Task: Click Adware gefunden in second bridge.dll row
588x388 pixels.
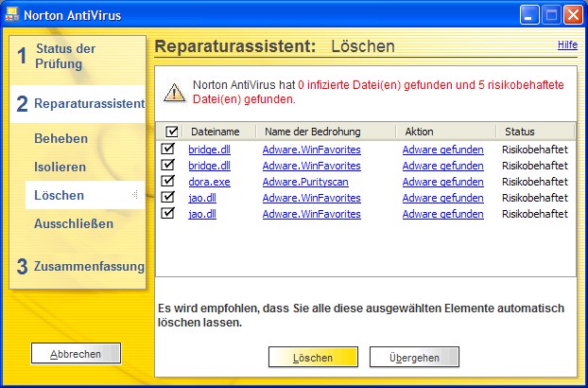Action: click(442, 166)
